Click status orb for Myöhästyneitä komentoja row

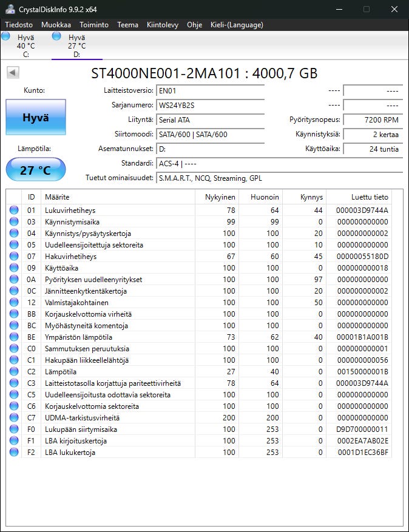point(14,325)
